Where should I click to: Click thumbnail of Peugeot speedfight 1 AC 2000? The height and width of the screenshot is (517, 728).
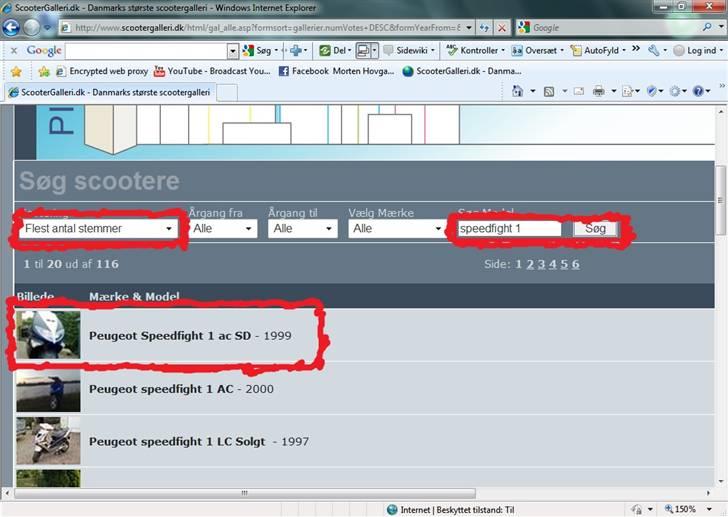(x=48, y=389)
